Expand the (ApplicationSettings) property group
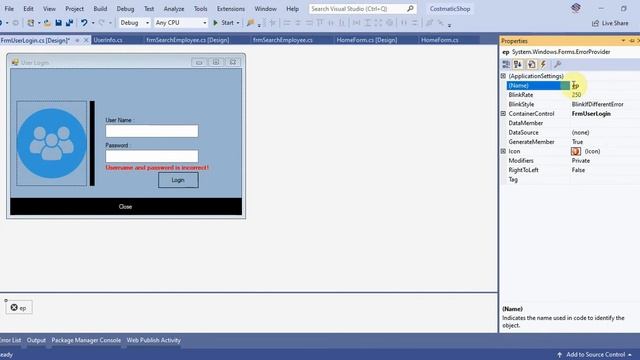The image size is (640, 360). coord(503,76)
